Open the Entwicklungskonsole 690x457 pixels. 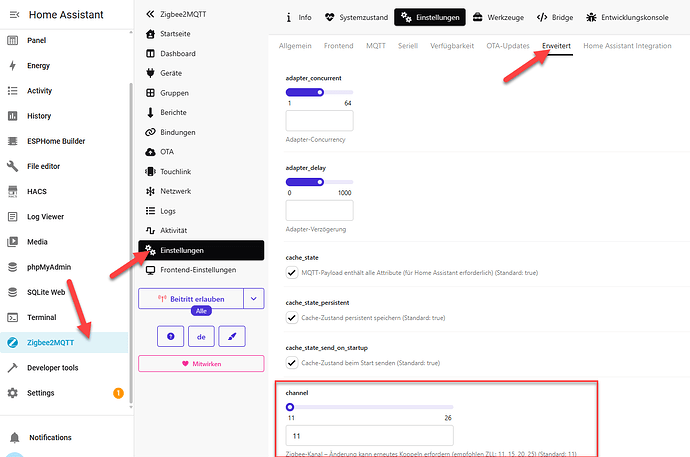point(627,18)
